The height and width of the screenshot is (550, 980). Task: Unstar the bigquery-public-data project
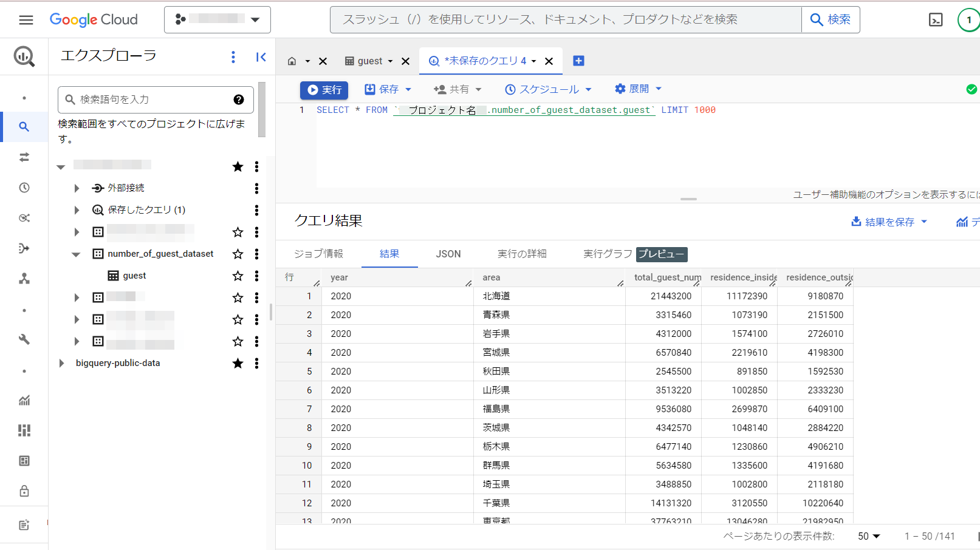(x=238, y=363)
